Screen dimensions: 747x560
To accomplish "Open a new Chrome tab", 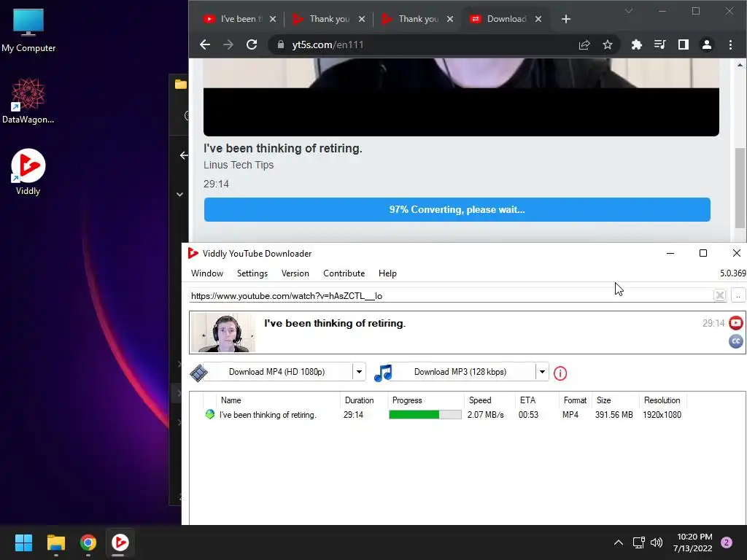I will pos(566,19).
